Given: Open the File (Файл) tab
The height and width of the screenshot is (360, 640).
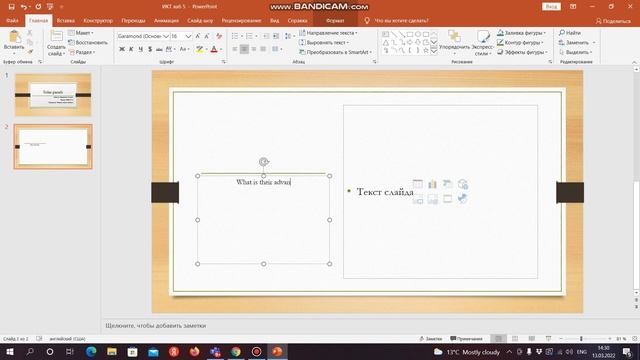Looking at the screenshot, I should click(12, 20).
